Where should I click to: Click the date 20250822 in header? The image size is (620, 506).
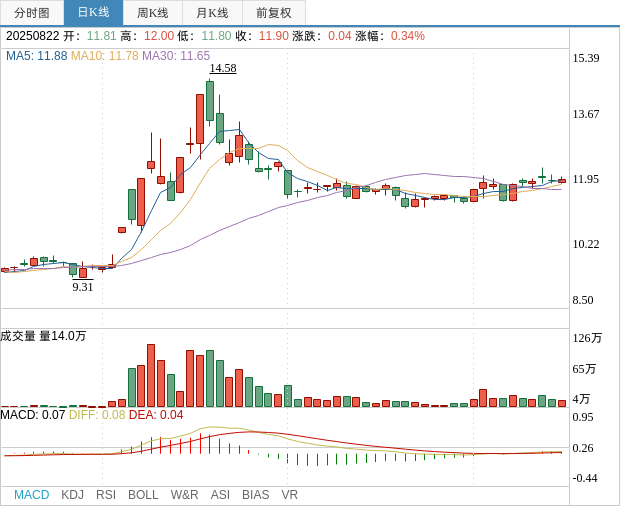click(x=32, y=36)
